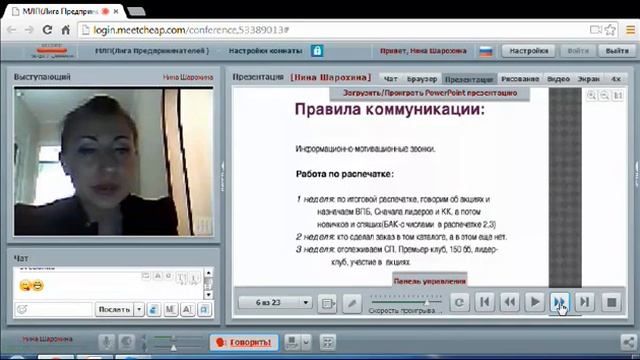The height and width of the screenshot is (360, 640).
Task: Open Настройки комнаты
Action: coord(265,51)
